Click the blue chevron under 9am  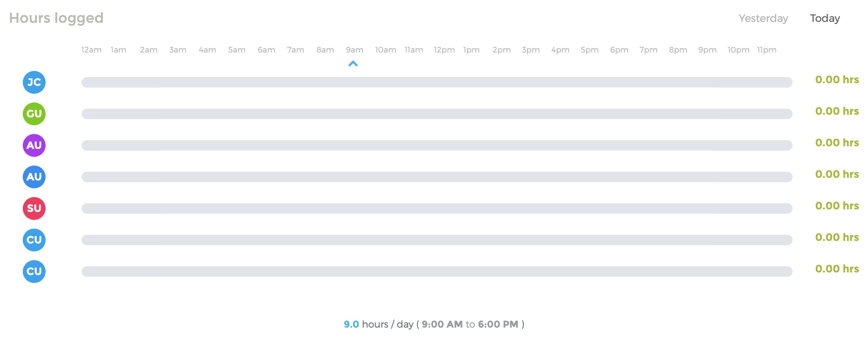[353, 64]
